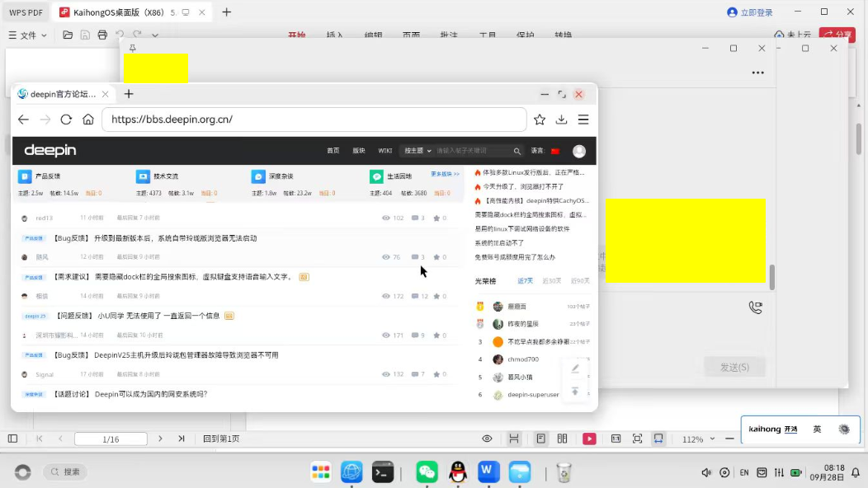868x488 pixels.
Task: Toggle the WPS sidebar panel
Action: [x=12, y=439]
